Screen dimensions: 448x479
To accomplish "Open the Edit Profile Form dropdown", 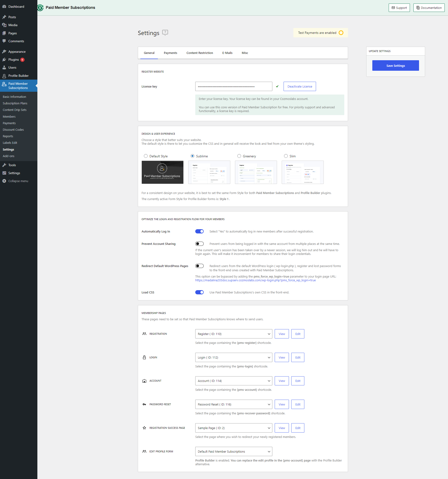I will (234, 451).
